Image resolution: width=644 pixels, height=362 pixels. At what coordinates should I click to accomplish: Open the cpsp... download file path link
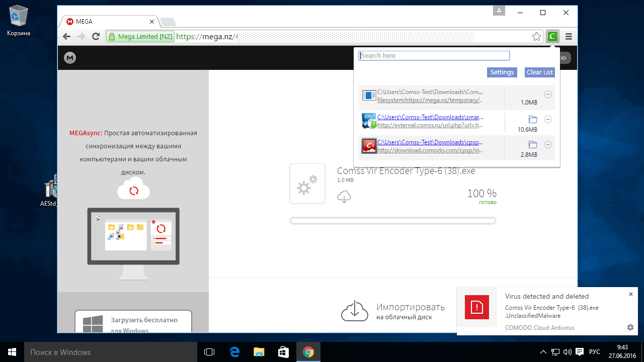pyautogui.click(x=430, y=142)
